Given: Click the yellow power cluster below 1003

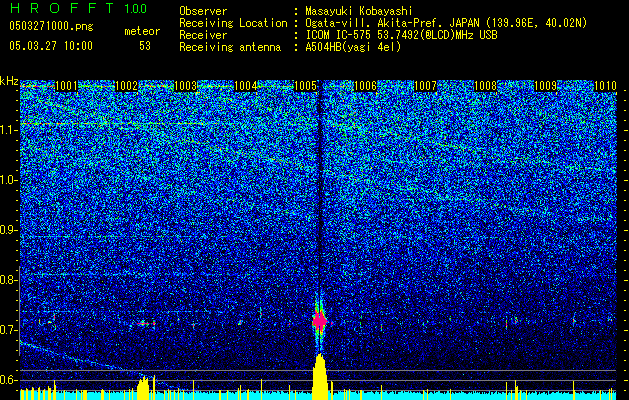Looking at the screenshot, I should (x=143, y=388).
